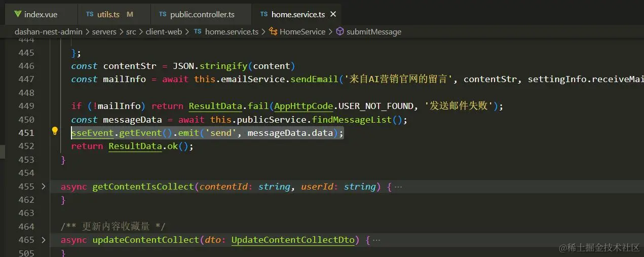Click the HomeService class symbol icon in breadcrumb
The height and width of the screenshot is (257, 644).
pos(273,31)
